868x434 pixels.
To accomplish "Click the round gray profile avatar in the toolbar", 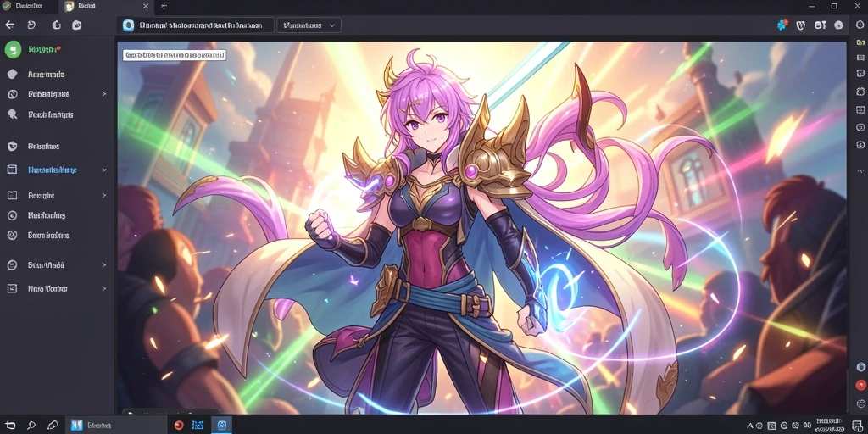I will (838, 25).
